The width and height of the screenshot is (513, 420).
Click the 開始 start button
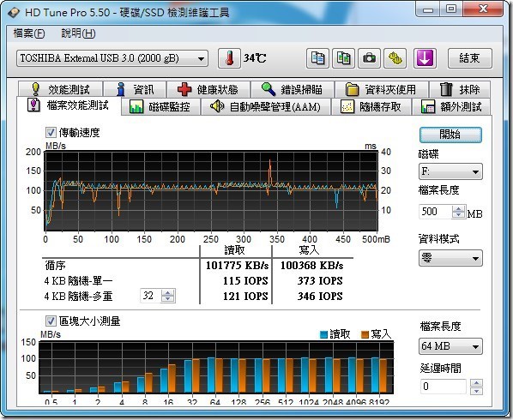[450, 135]
